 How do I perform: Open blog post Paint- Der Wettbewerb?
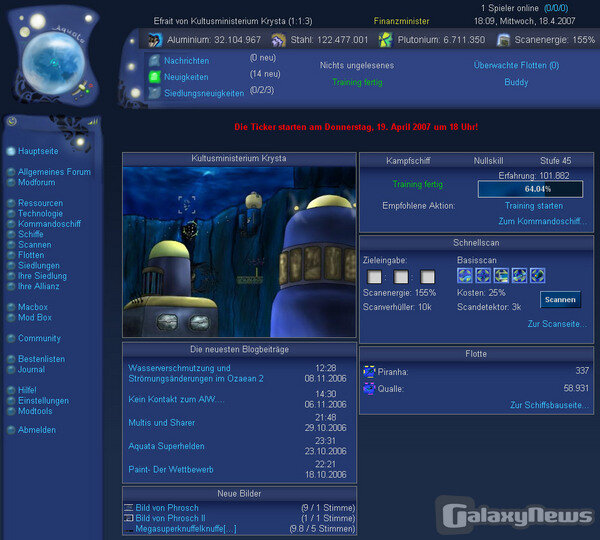[x=171, y=470]
